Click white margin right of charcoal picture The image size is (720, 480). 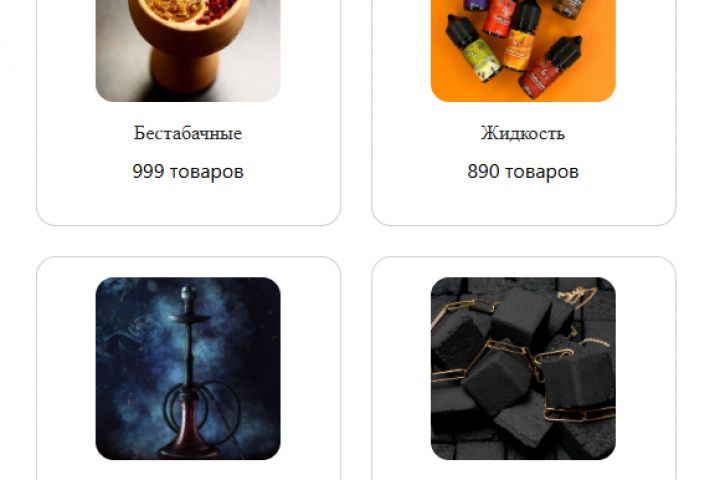click(645, 367)
